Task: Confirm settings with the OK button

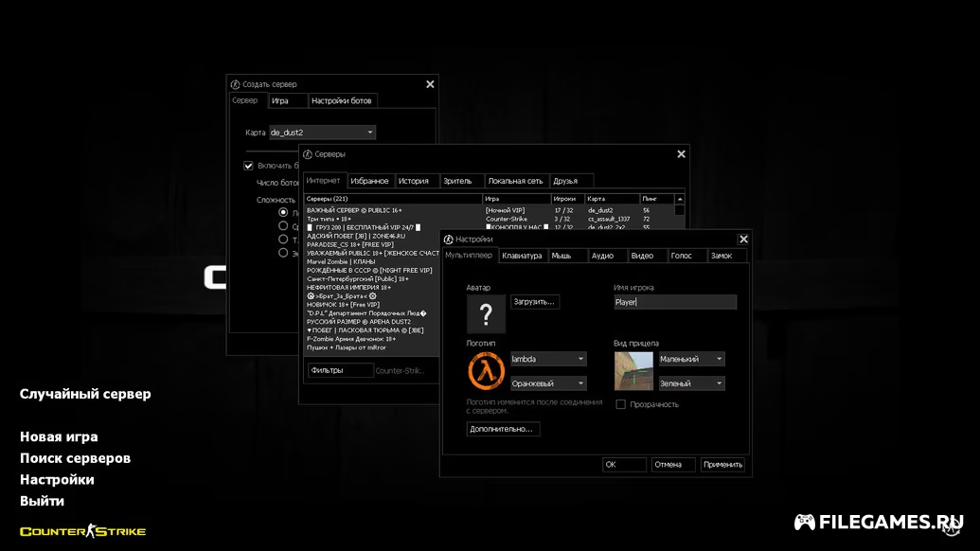Action: click(x=624, y=465)
